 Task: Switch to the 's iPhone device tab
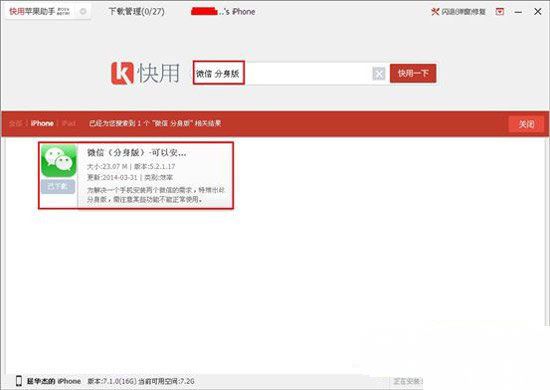[x=223, y=12]
